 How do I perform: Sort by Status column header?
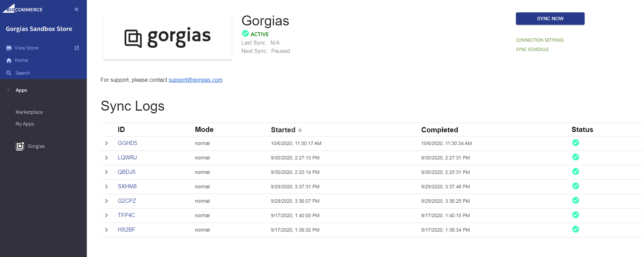(x=582, y=130)
